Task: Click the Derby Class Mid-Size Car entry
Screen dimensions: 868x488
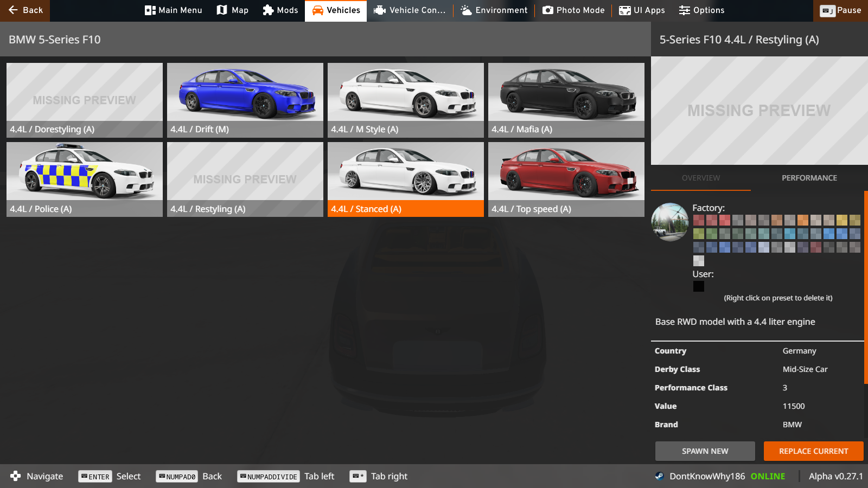Action: point(757,369)
